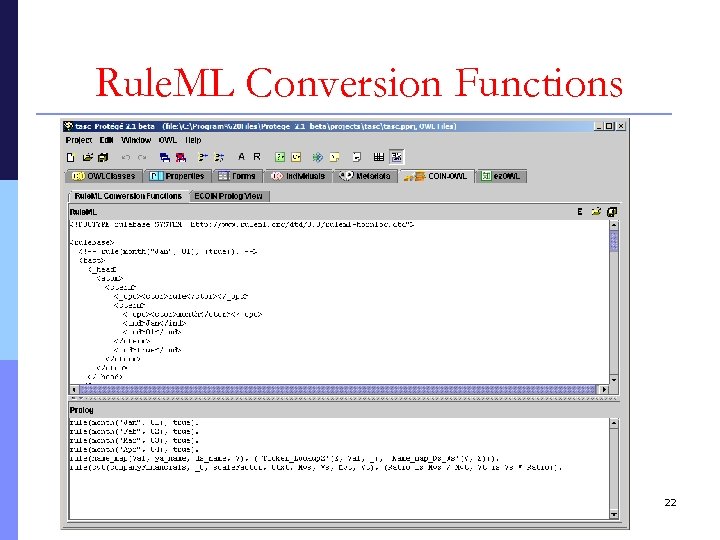
Task: Click the Undo arrow in the toolbar
Action: (x=125, y=158)
